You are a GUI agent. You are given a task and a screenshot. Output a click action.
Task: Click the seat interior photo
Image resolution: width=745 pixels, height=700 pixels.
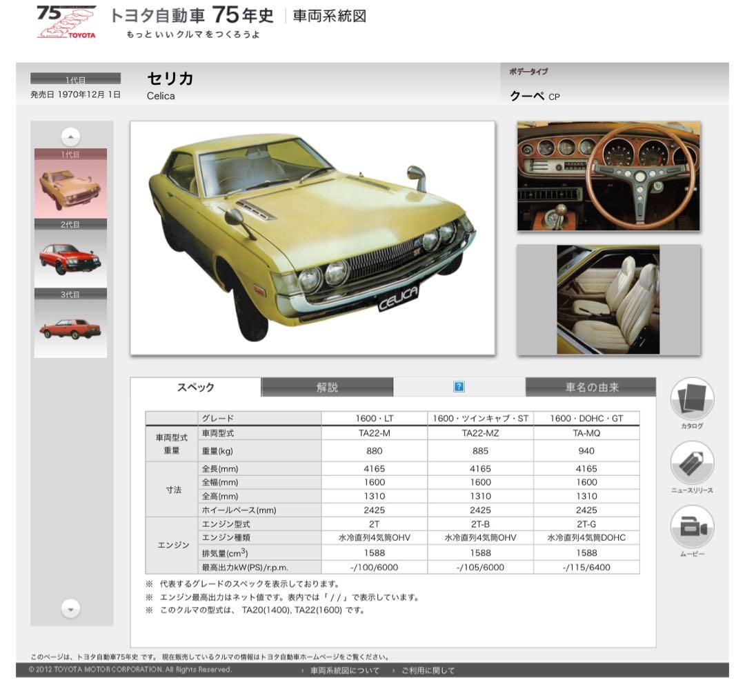pos(607,300)
